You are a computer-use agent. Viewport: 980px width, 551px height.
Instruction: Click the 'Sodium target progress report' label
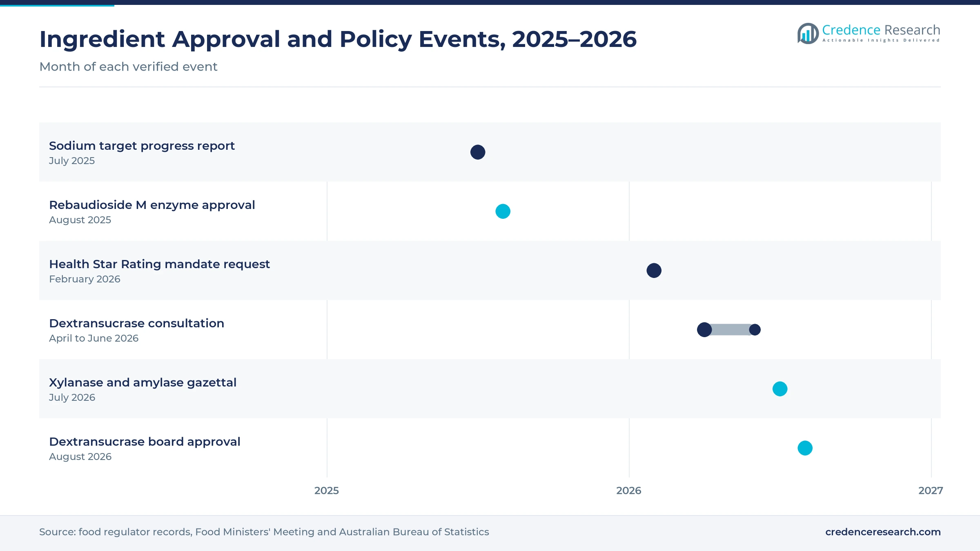[142, 146]
